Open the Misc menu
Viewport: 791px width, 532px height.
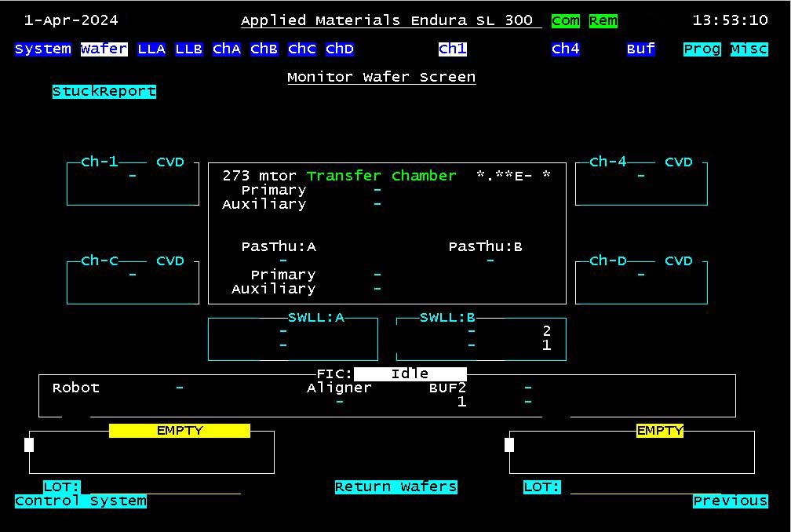(x=749, y=49)
